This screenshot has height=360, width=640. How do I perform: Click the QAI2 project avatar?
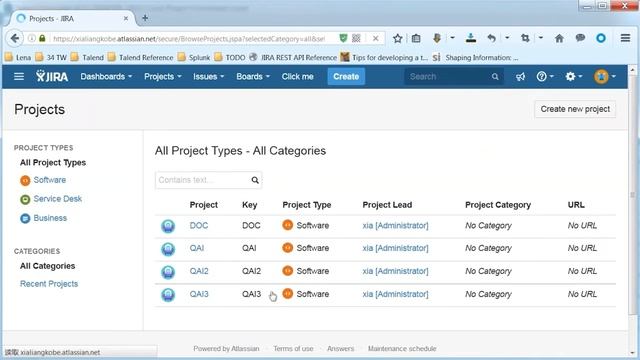point(168,271)
